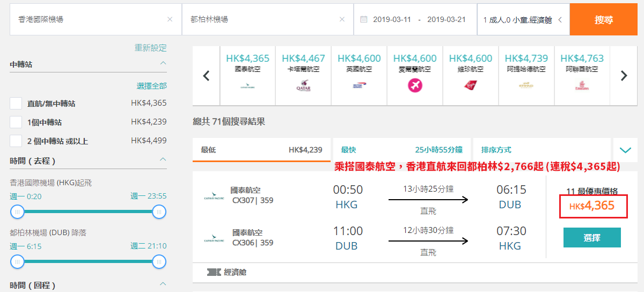Collapse the 中轉站 filter section
This screenshot has height=292, width=644.
coord(163,63)
